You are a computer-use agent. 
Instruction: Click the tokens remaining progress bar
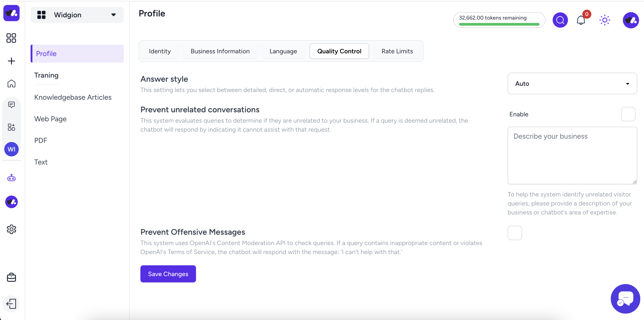(x=499, y=24)
